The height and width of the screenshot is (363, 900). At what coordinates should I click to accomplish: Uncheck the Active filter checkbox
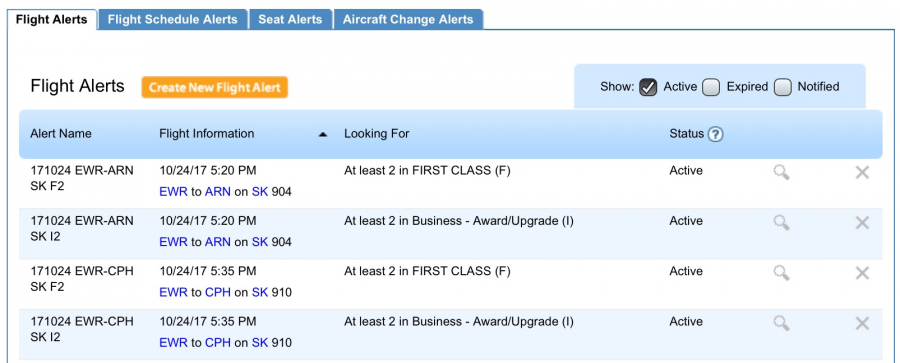[x=648, y=87]
